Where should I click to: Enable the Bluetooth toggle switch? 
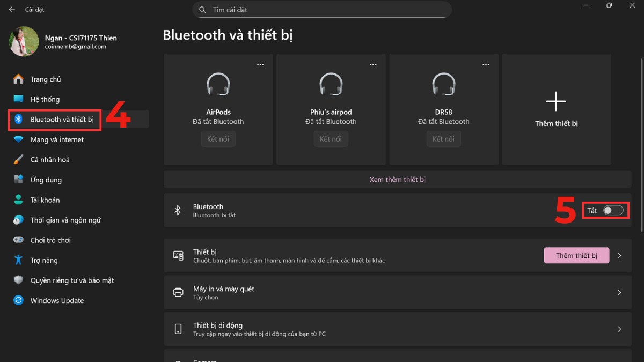tap(612, 210)
